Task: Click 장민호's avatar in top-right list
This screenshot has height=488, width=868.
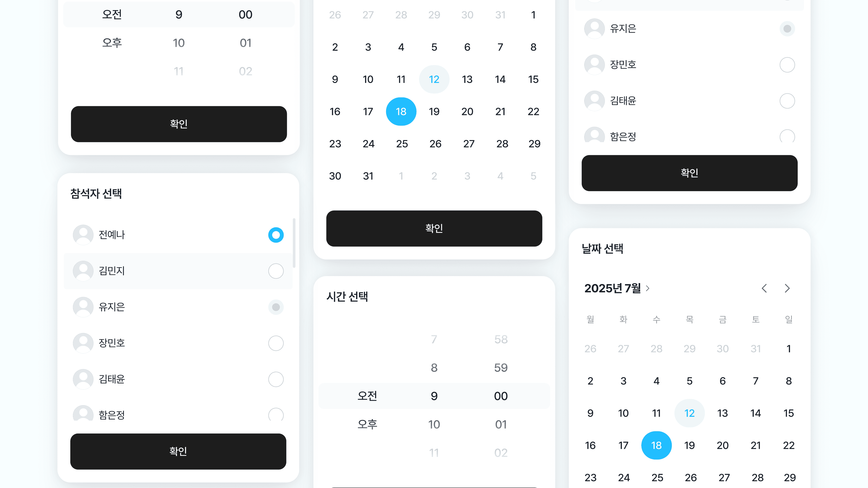Action: click(594, 64)
